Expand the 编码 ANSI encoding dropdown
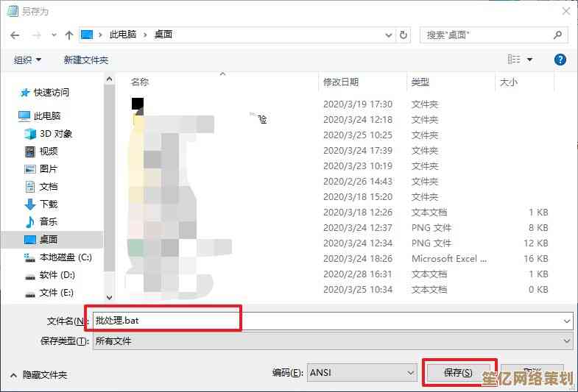The width and height of the screenshot is (578, 392). pos(410,373)
